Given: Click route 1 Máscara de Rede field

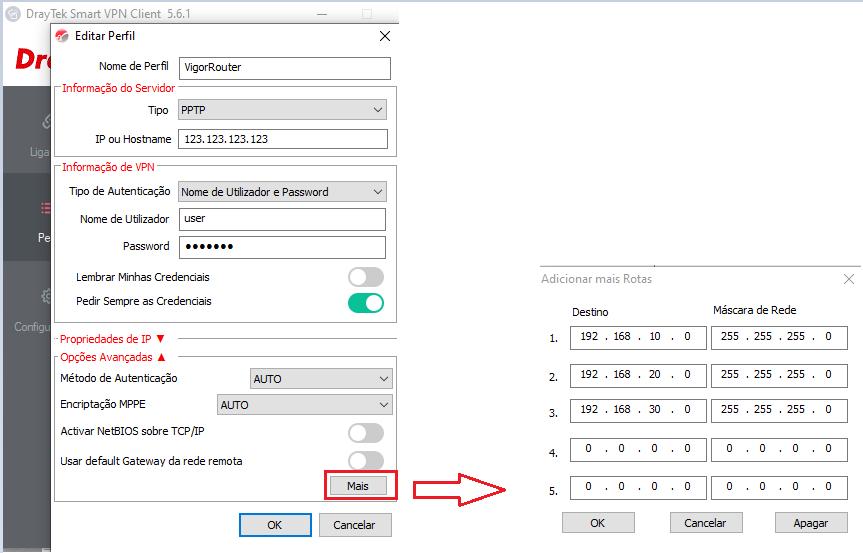Looking at the screenshot, I should tap(779, 337).
